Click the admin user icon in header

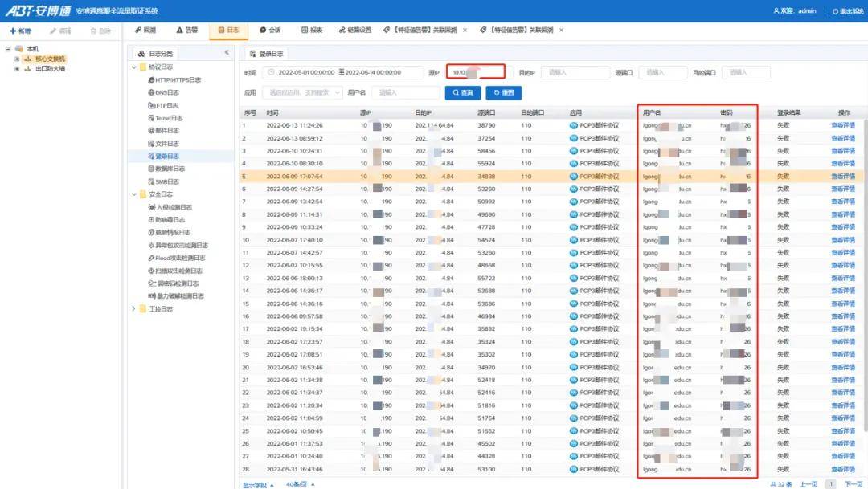[776, 11]
